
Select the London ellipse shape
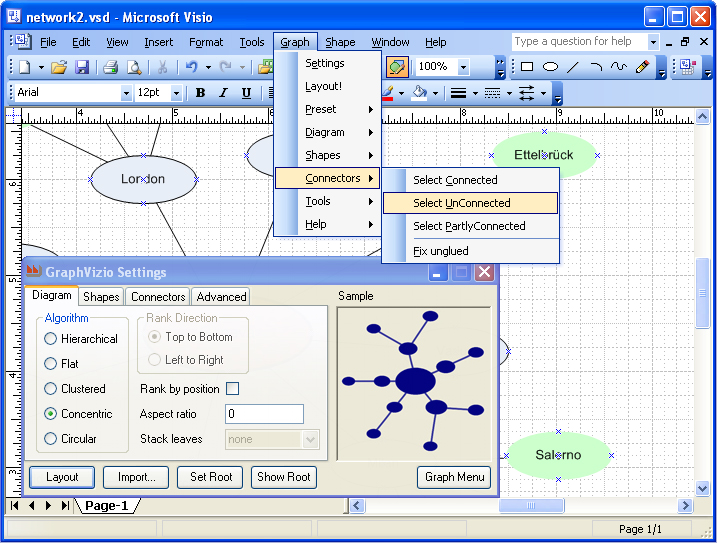click(x=143, y=179)
